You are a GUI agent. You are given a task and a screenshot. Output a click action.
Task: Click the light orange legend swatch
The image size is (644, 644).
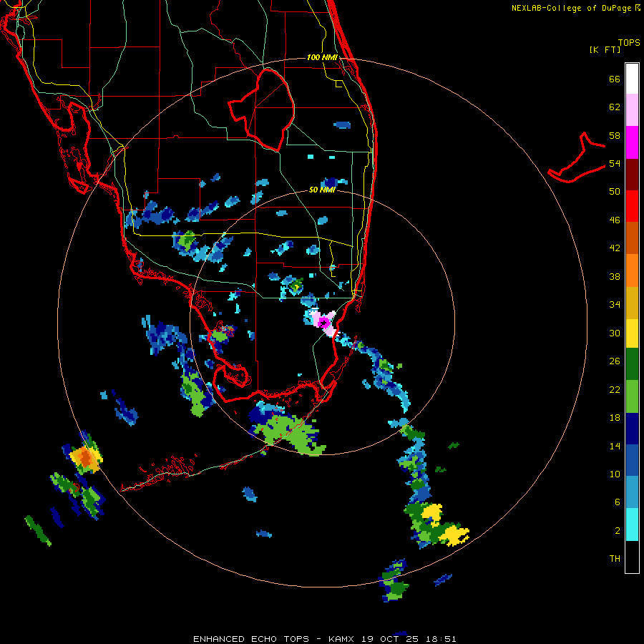tap(632, 270)
